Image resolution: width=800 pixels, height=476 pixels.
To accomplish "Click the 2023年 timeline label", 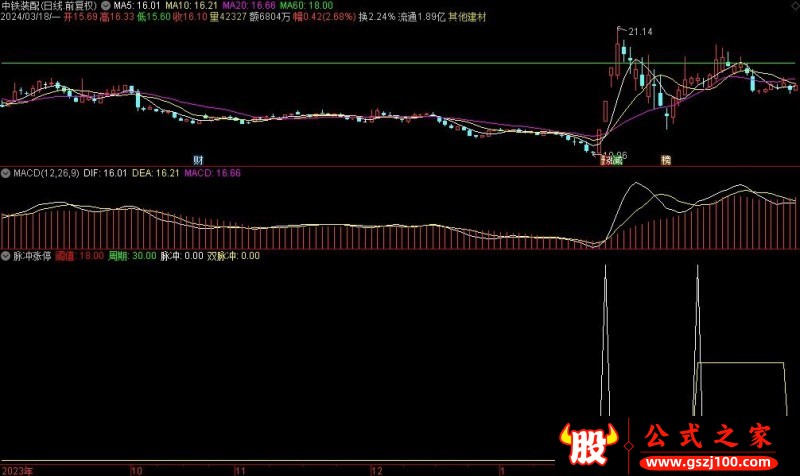I will [x=18, y=469].
